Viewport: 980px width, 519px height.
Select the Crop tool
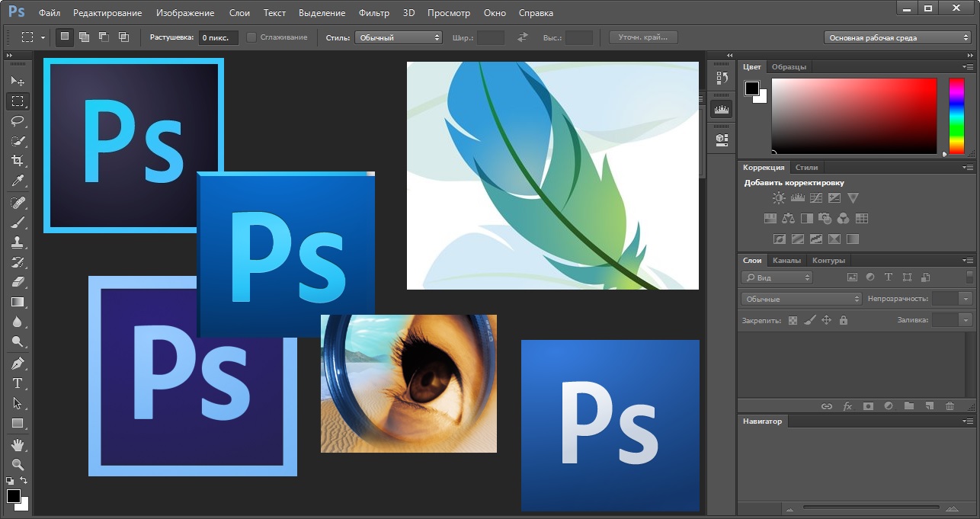pos(18,161)
